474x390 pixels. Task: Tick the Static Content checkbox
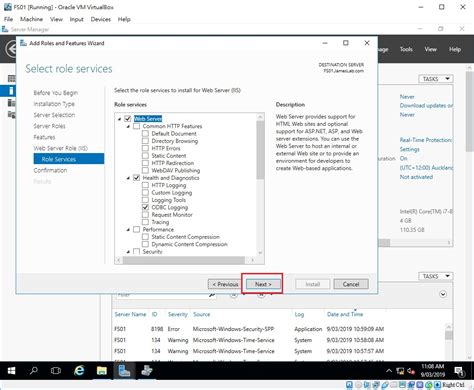point(145,156)
